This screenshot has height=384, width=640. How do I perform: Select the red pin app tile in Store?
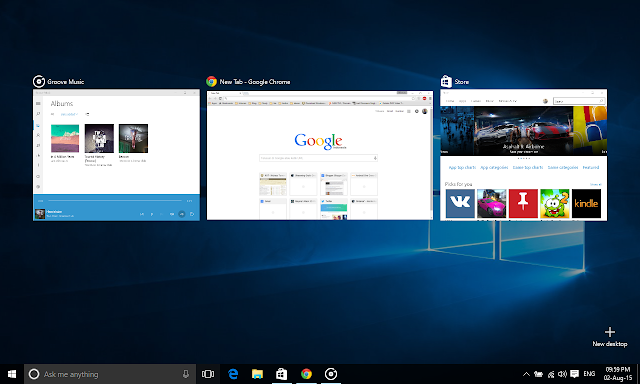click(x=523, y=203)
